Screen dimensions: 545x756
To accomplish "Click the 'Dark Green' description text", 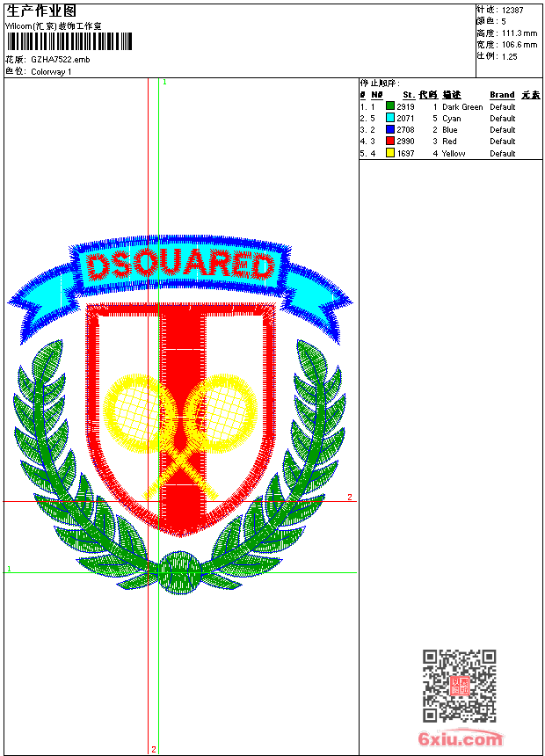I will tap(462, 107).
